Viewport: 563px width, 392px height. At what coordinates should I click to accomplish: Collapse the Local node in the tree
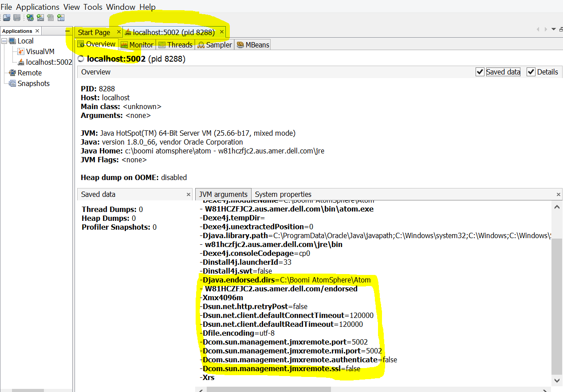tap(5, 41)
